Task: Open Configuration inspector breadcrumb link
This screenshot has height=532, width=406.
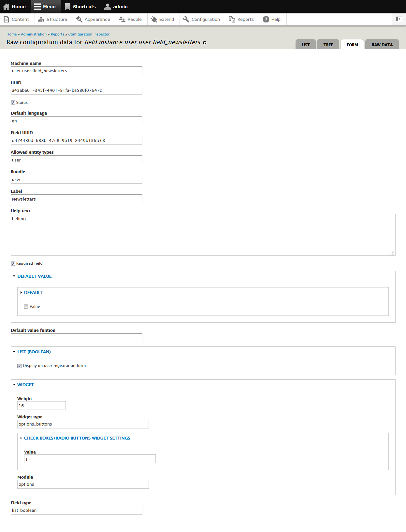Action: 89,34
